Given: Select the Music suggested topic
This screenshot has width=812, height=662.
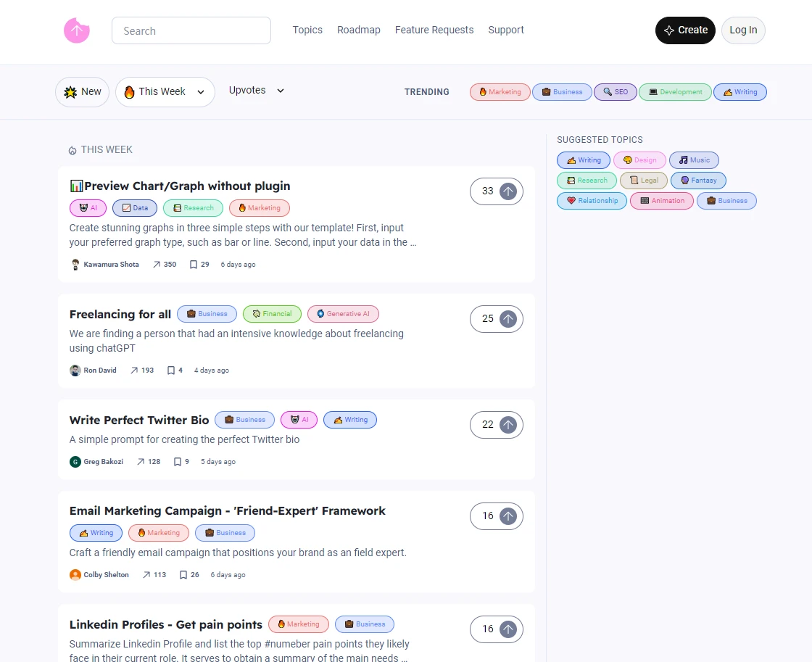Looking at the screenshot, I should click(x=694, y=160).
